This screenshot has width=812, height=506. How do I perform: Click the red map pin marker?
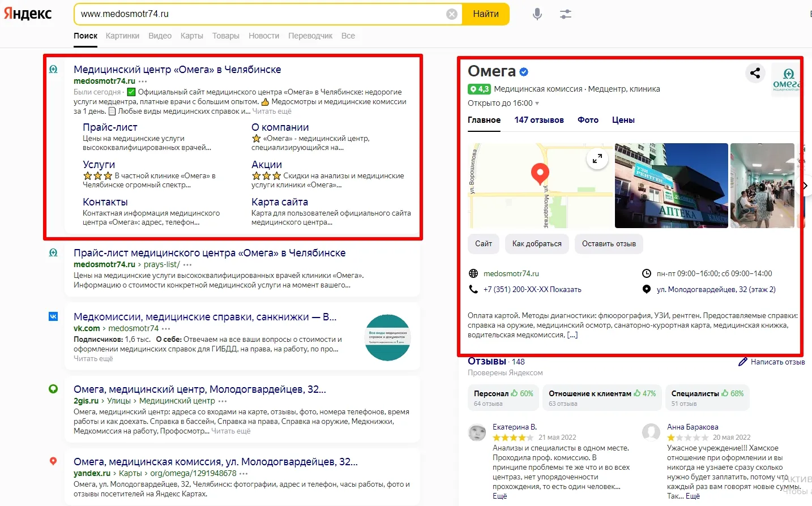(540, 173)
